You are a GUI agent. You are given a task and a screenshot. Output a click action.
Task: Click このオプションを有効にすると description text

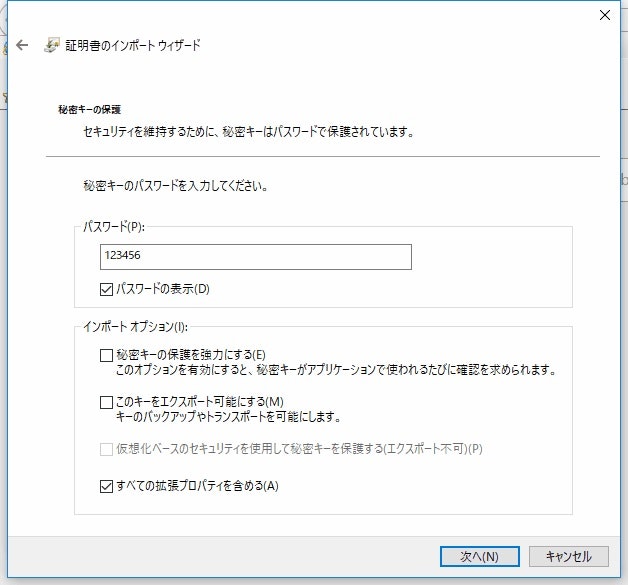[x=336, y=370]
